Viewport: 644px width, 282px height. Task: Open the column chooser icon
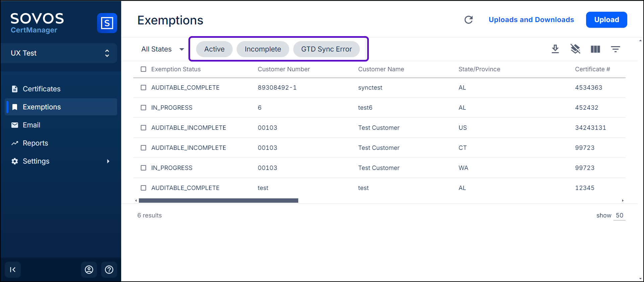[x=595, y=49]
